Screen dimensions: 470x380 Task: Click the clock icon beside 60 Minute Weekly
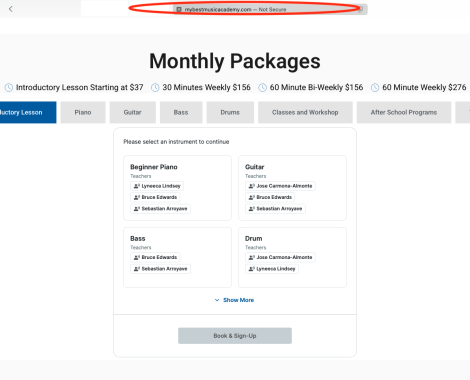click(375, 88)
